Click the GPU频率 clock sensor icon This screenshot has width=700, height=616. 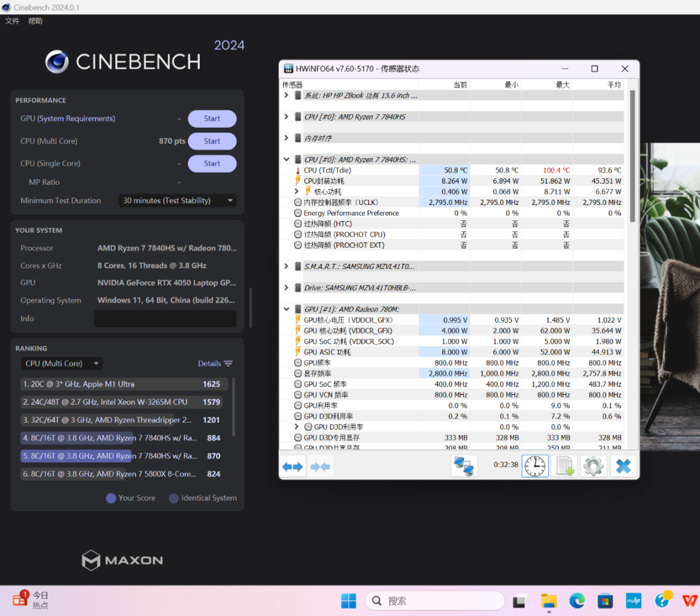[297, 362]
